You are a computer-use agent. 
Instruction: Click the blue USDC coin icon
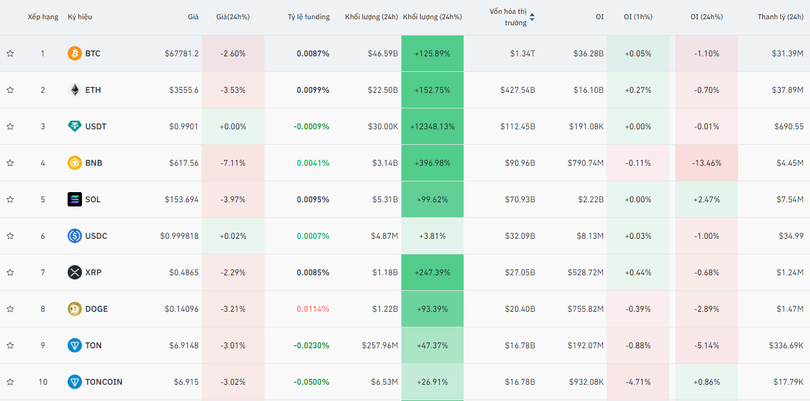(74, 236)
